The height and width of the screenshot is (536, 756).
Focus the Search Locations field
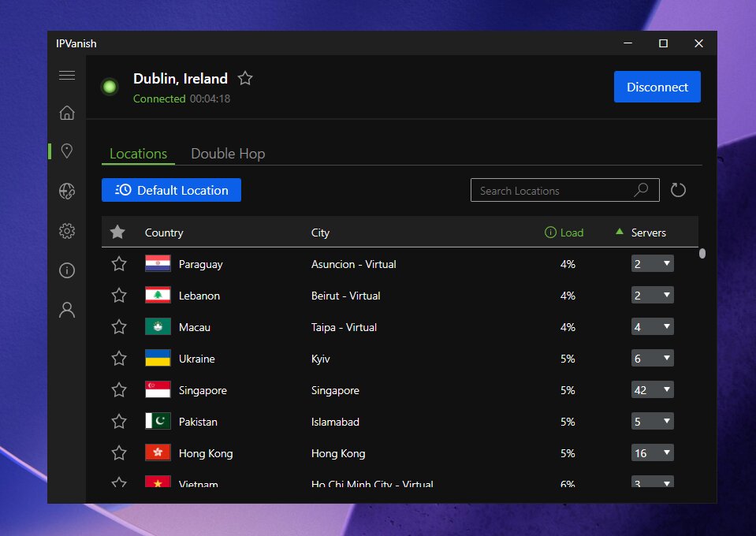tap(564, 191)
